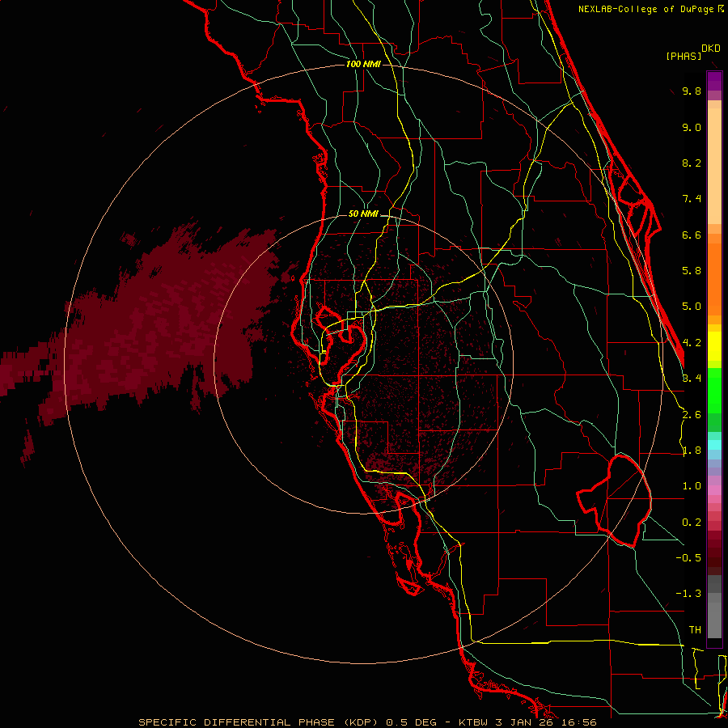Click the 1.8 legend value
This screenshot has height=728, width=728.
point(692,451)
